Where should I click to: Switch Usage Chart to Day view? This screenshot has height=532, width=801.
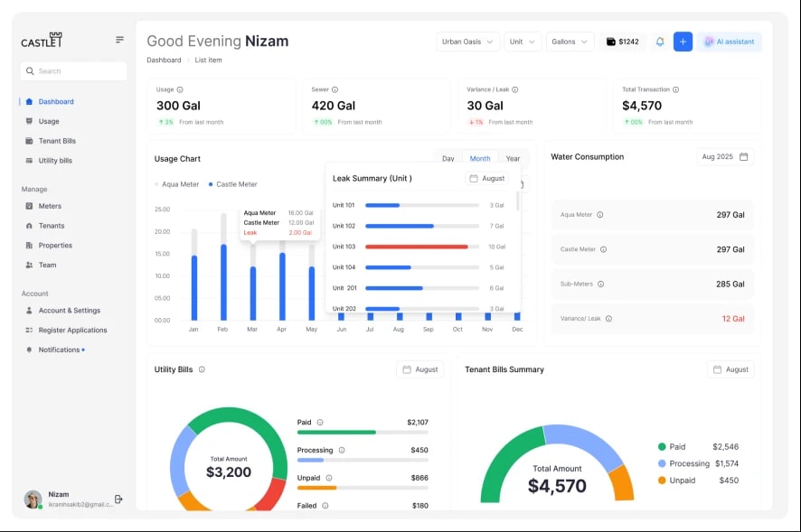[448, 159]
